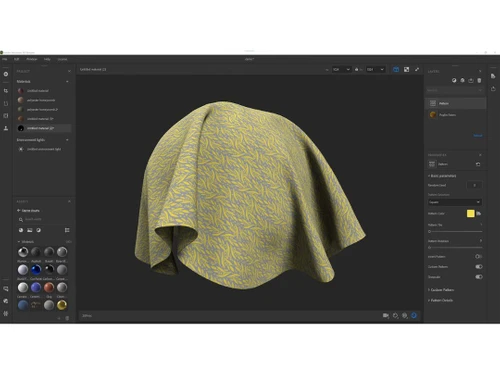Collapse the Environment lights section
The height and width of the screenshot is (375, 500).
67,140
